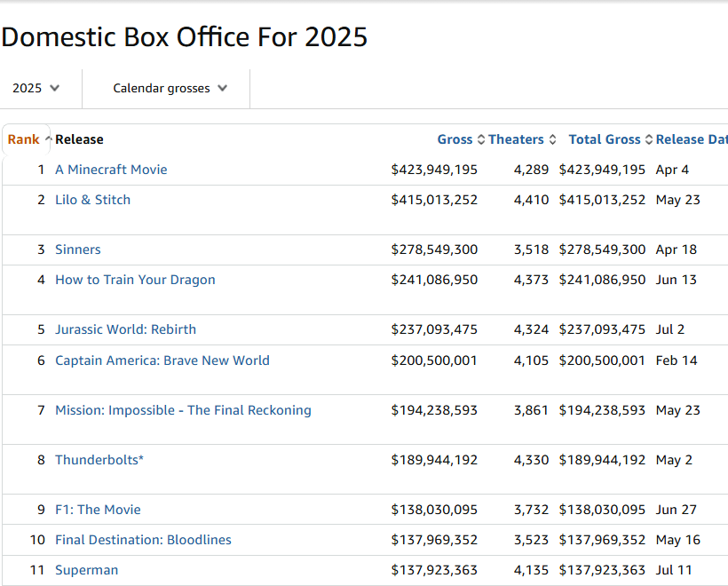Click F1 Gross value $138,030,095
The width and height of the screenshot is (728, 586).
[x=434, y=510]
